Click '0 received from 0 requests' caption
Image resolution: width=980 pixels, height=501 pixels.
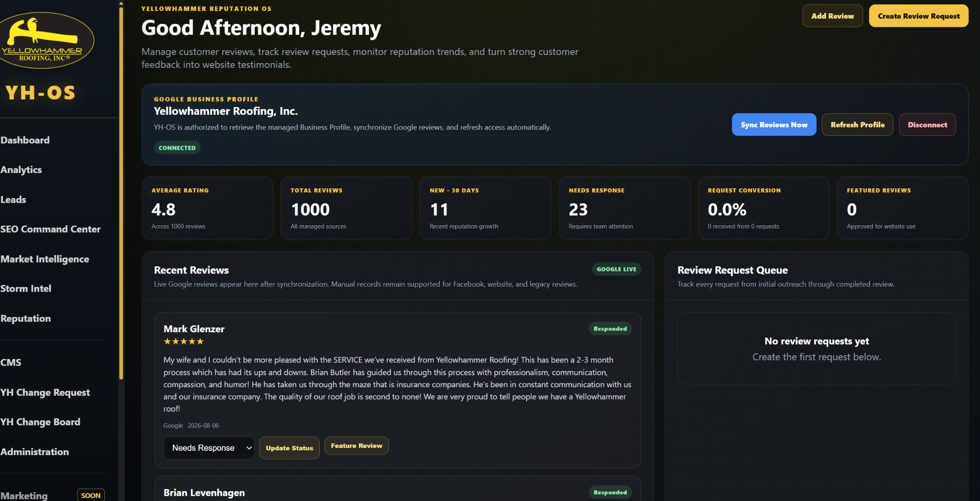744,227
